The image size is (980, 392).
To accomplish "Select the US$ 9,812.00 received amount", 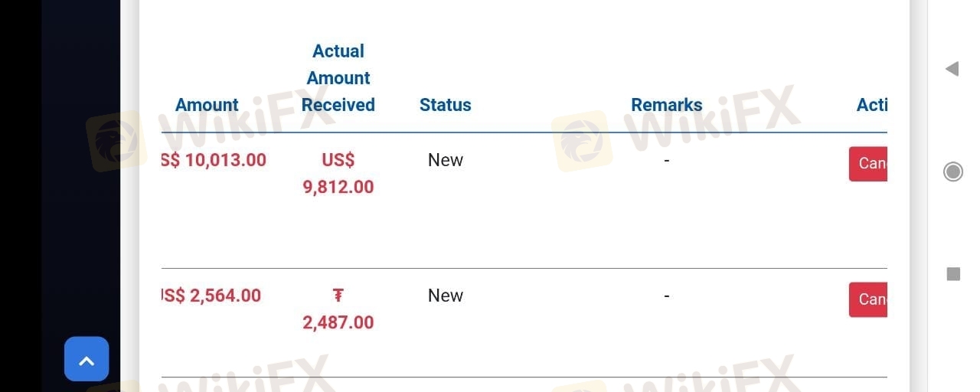I will pyautogui.click(x=338, y=173).
